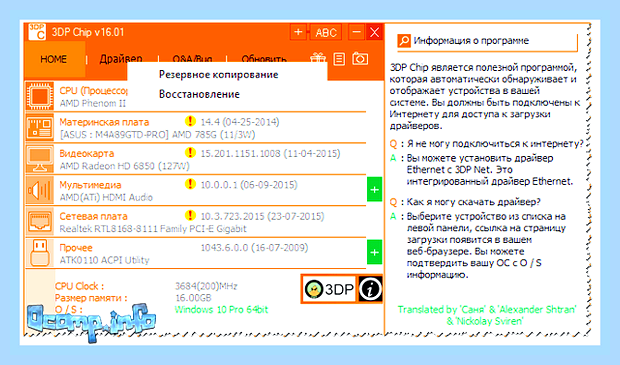The image size is (620, 365).
Task: Click the camera screenshot icon
Action: [360, 59]
